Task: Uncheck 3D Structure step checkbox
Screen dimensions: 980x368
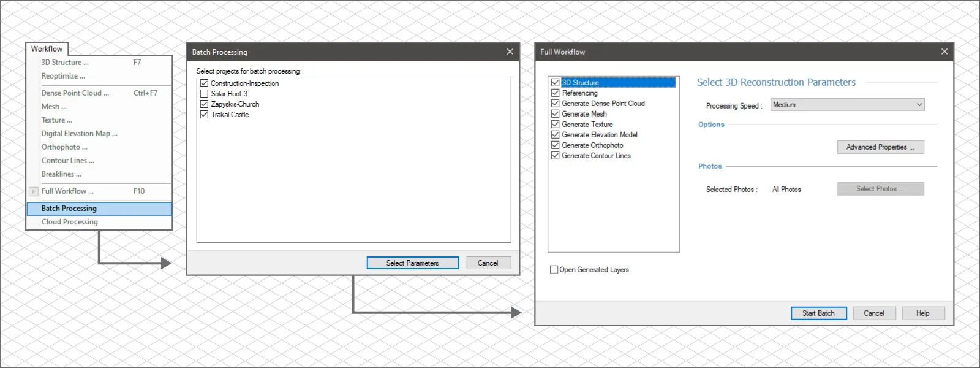Action: click(556, 82)
